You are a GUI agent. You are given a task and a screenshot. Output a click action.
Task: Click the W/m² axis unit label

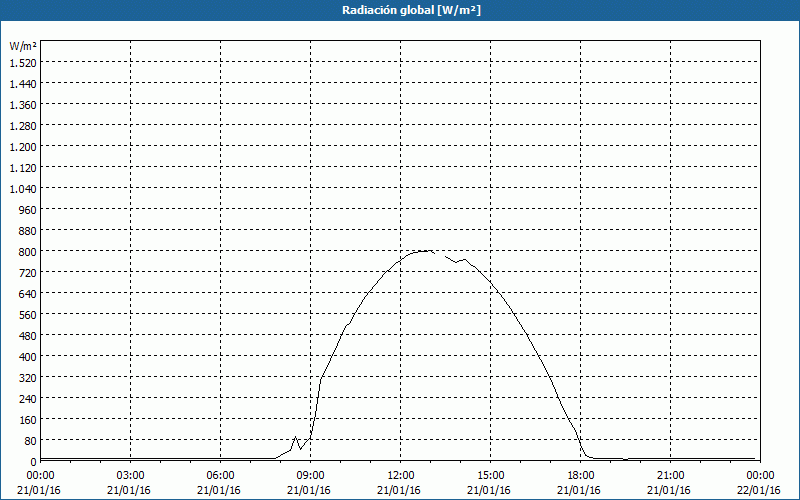[23, 46]
